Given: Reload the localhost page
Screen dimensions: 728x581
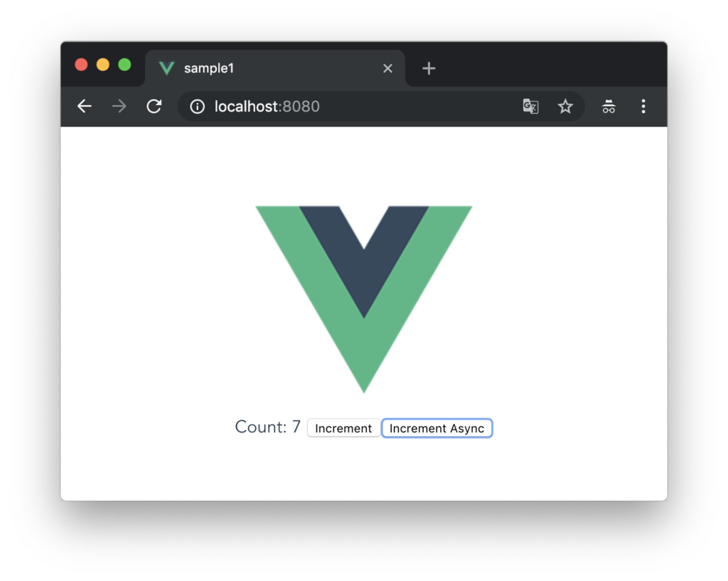Looking at the screenshot, I should [x=154, y=107].
